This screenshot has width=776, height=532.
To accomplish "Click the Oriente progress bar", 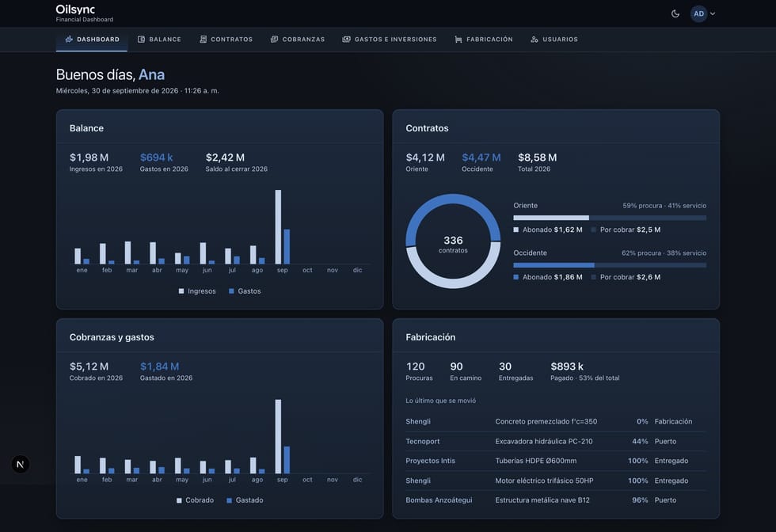I will click(x=610, y=218).
